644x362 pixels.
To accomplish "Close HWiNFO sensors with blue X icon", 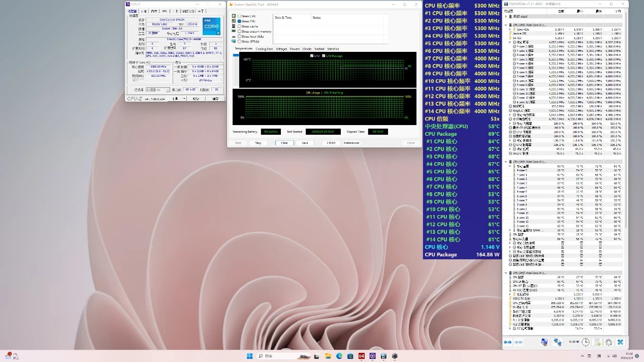I will click(x=620, y=342).
